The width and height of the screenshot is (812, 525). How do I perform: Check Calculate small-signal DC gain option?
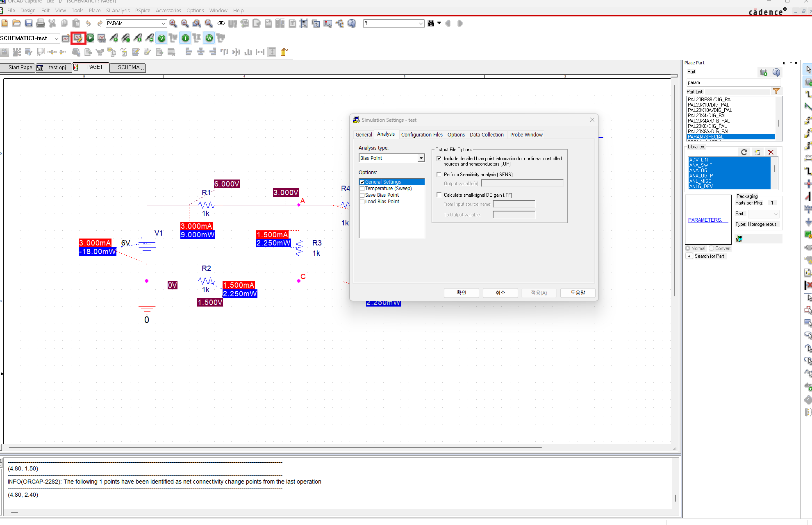pyautogui.click(x=439, y=195)
